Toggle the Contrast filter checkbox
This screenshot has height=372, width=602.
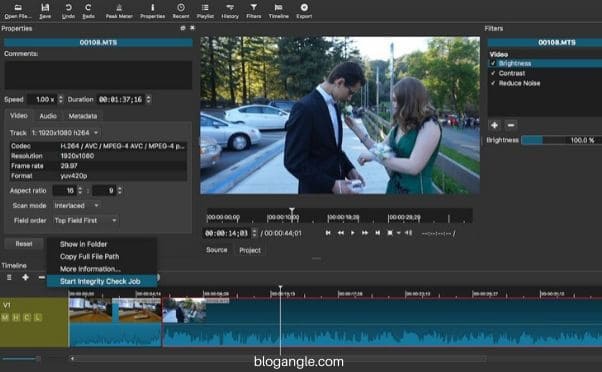[x=493, y=73]
